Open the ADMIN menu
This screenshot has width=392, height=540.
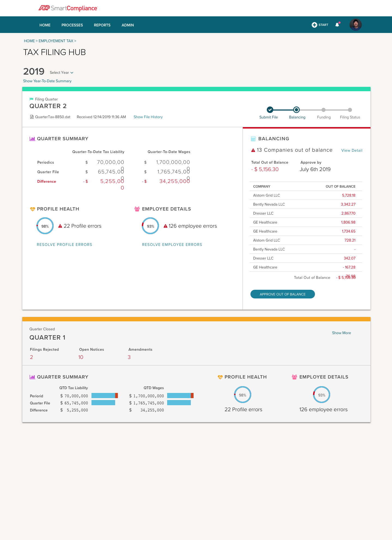(128, 25)
